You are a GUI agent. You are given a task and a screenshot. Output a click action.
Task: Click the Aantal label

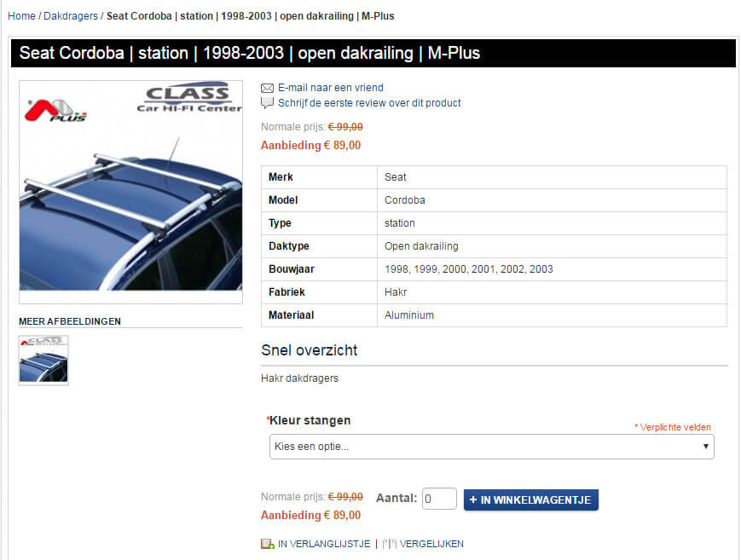coord(397,498)
